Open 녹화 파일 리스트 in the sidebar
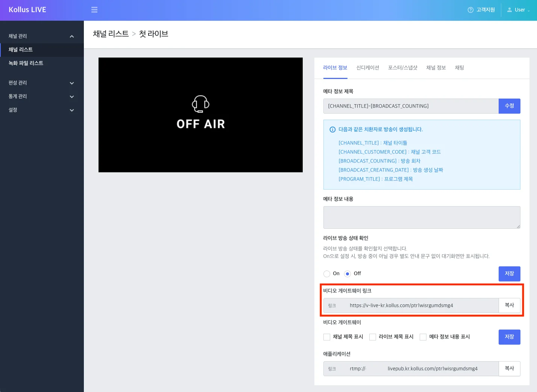Screen dimensions: 537x392 pos(42,63)
